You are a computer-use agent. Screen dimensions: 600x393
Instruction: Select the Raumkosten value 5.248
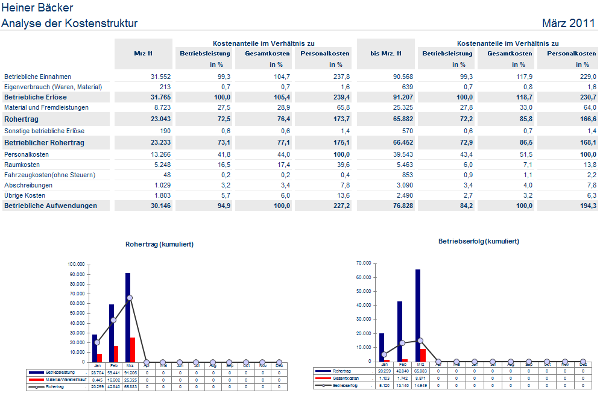(163, 165)
